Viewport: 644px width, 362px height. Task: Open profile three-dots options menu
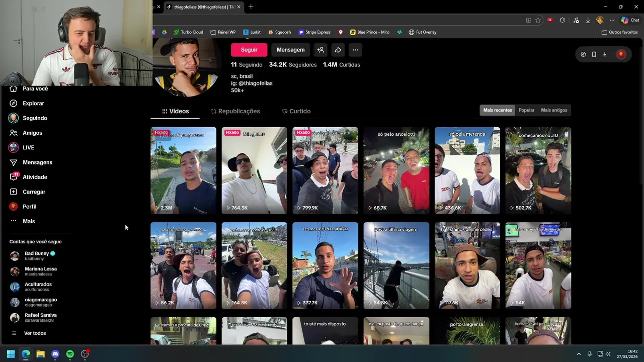click(x=355, y=50)
